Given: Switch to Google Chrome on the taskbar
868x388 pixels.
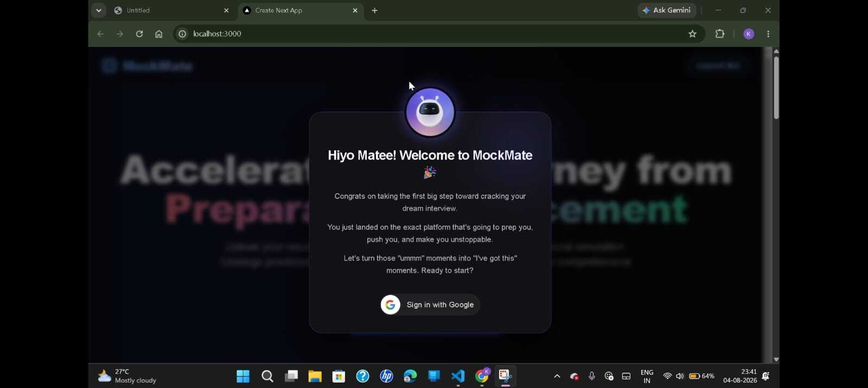Looking at the screenshot, I should (482, 376).
